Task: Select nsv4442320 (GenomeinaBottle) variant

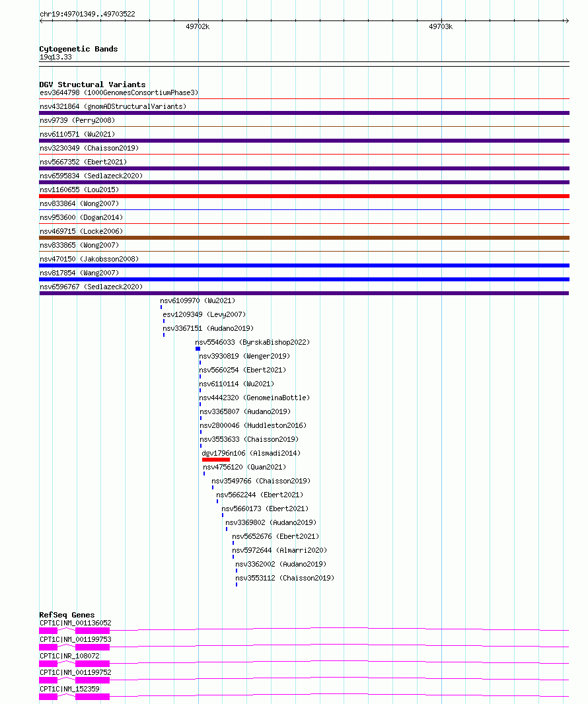Action: (x=254, y=398)
